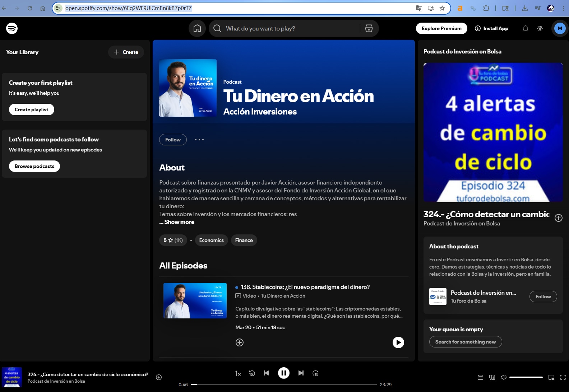Translate this page icon
569x392 pixels.
419,8
